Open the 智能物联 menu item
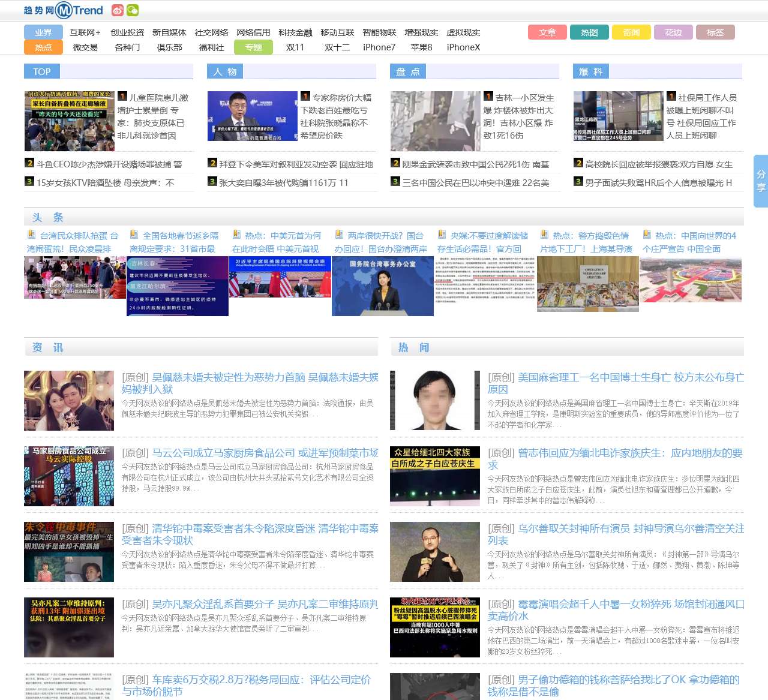Screen dimensions: 768x700 coord(379,32)
